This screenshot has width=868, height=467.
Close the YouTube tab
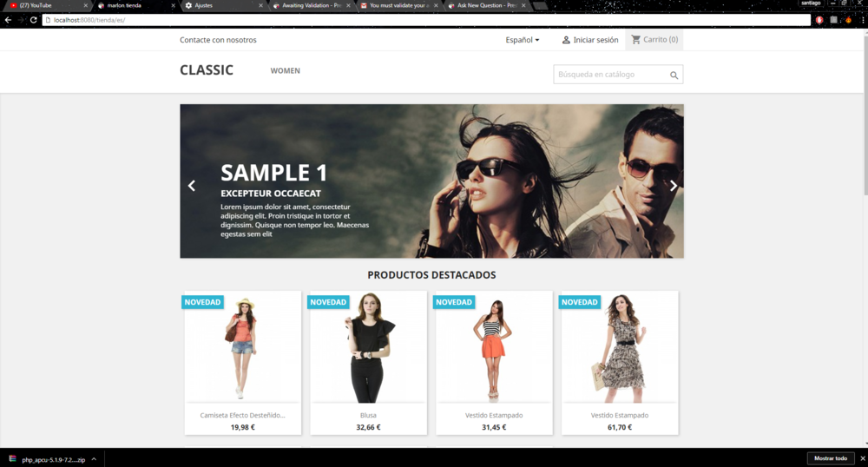[x=85, y=5]
